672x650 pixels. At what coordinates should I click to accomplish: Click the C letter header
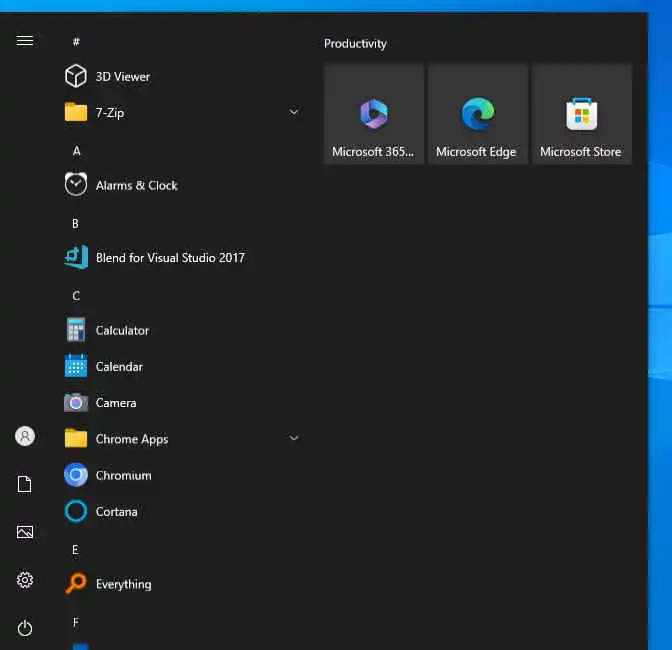[76, 296]
